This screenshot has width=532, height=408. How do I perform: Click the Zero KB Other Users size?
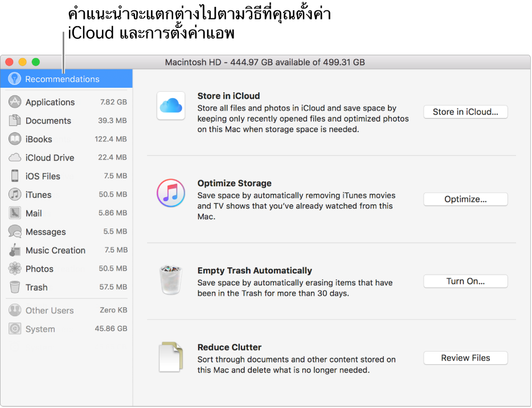[113, 310]
